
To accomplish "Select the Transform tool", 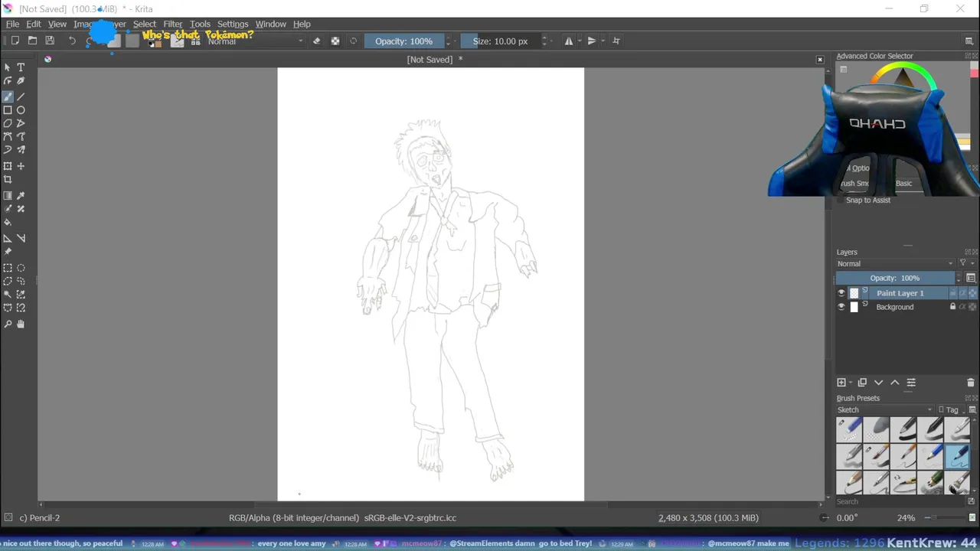I will (x=8, y=166).
